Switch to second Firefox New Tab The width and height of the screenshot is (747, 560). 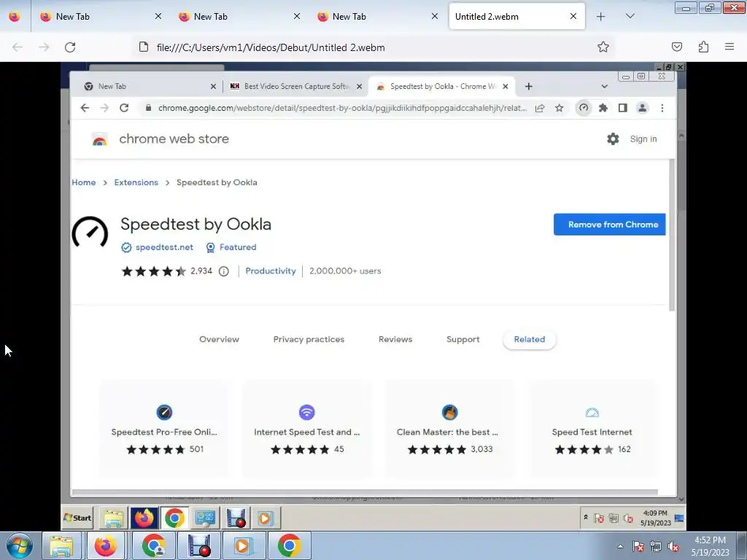pyautogui.click(x=239, y=16)
